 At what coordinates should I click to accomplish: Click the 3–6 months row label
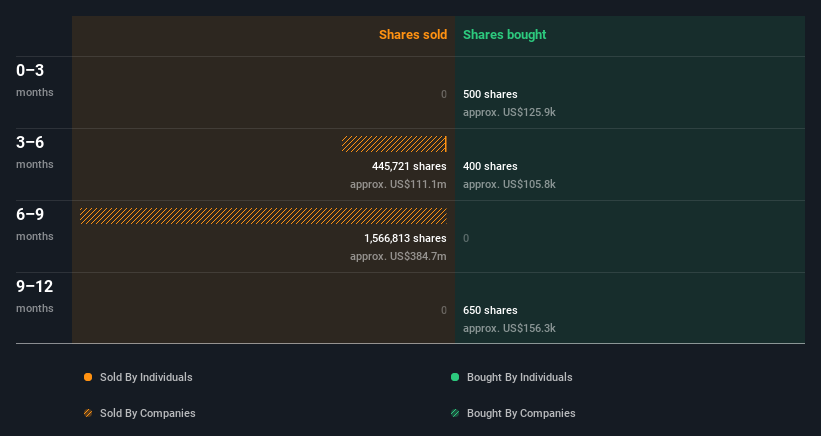pyautogui.click(x=35, y=152)
